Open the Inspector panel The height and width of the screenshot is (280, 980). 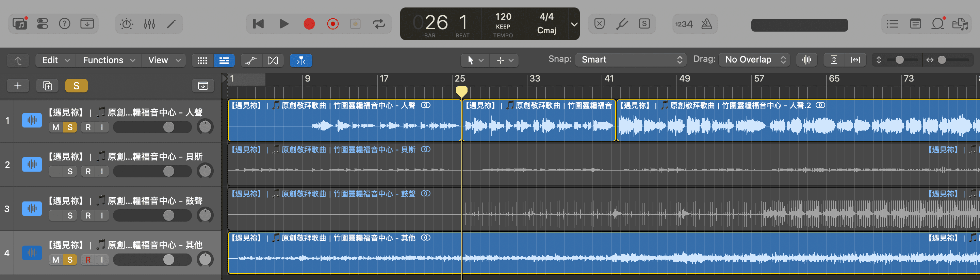(x=42, y=24)
